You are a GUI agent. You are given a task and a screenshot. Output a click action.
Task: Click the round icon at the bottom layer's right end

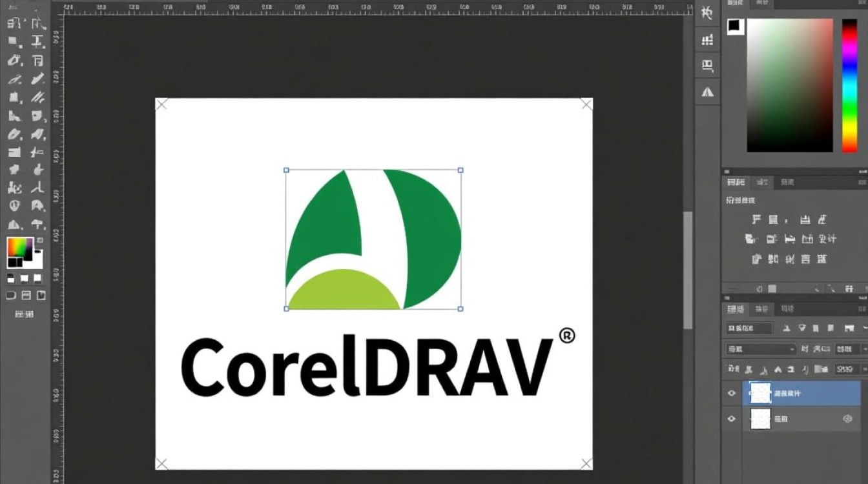click(x=848, y=419)
